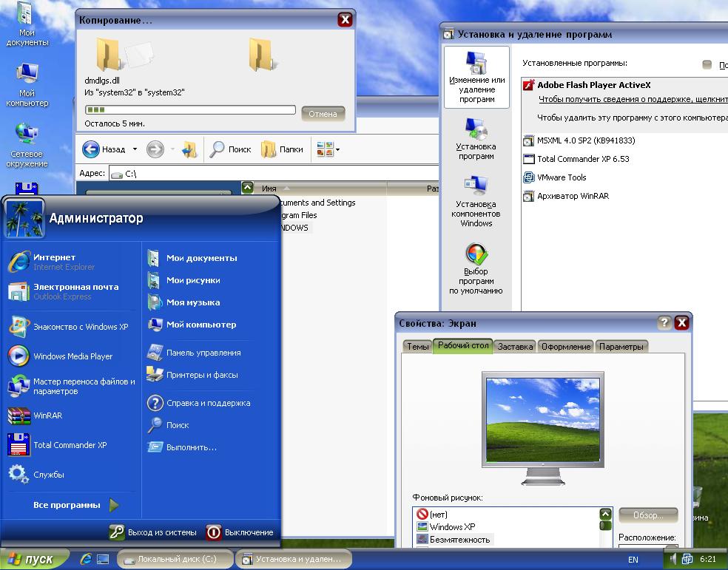728x570 pixels.
Task: Select Установка программ in the sidebar
Action: pyautogui.click(x=476, y=139)
